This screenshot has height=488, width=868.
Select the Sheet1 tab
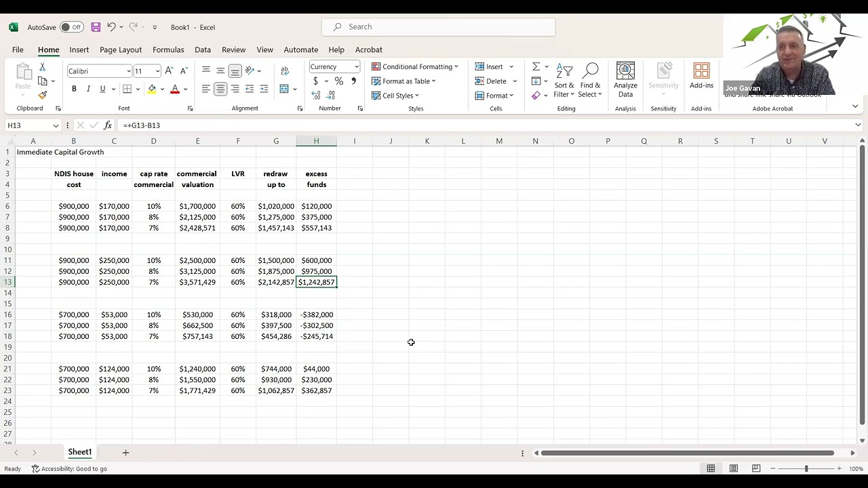tap(79, 452)
